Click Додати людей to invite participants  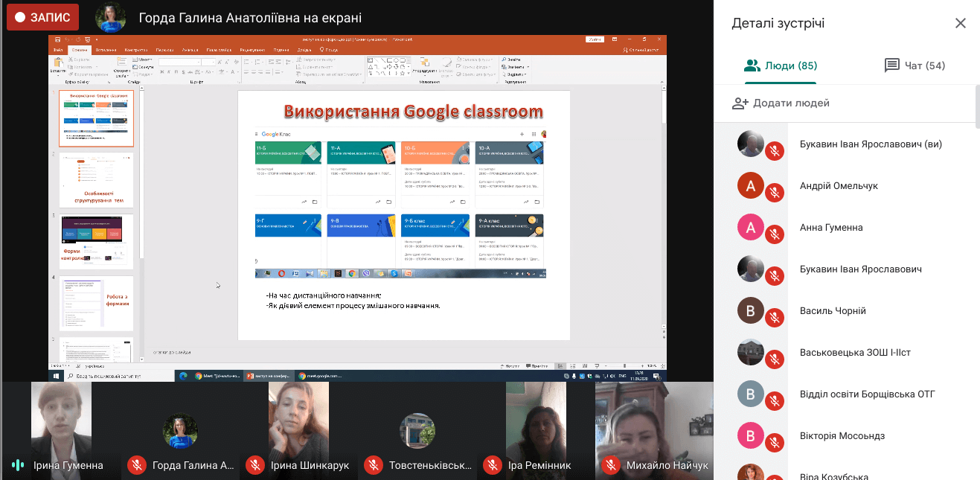pos(781,103)
